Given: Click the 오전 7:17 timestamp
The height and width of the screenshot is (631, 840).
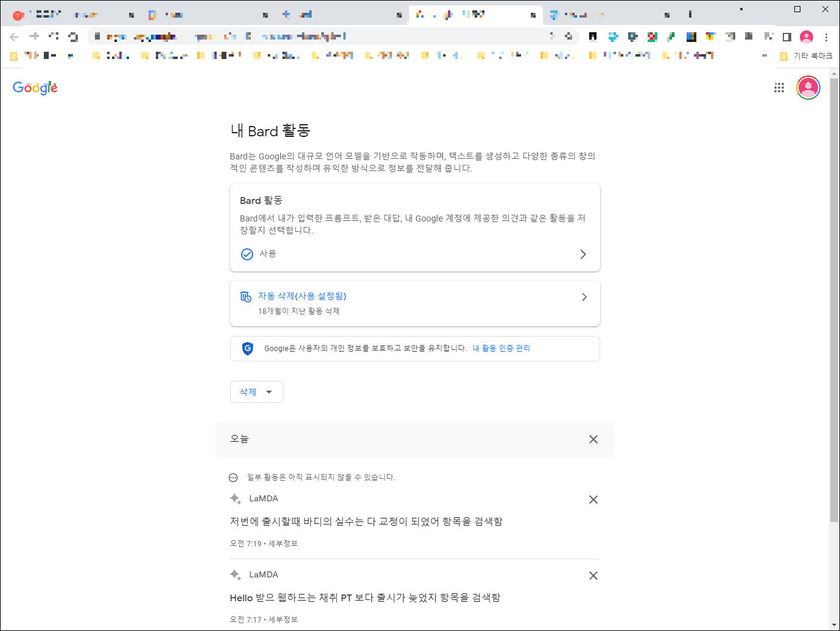Looking at the screenshot, I should [x=246, y=620].
